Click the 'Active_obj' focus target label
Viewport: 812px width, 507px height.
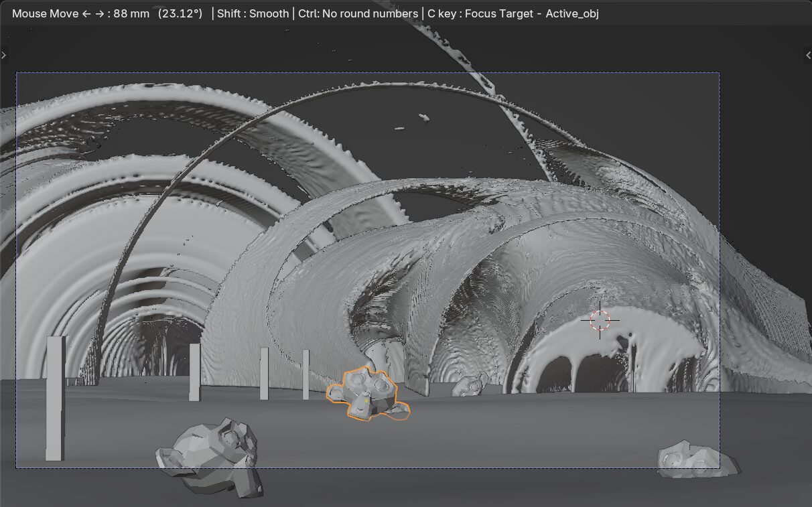click(x=571, y=13)
